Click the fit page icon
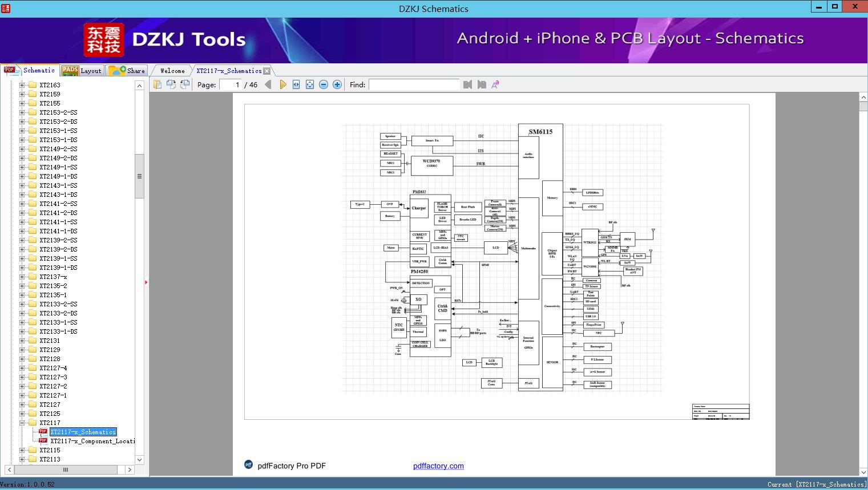 click(x=310, y=84)
